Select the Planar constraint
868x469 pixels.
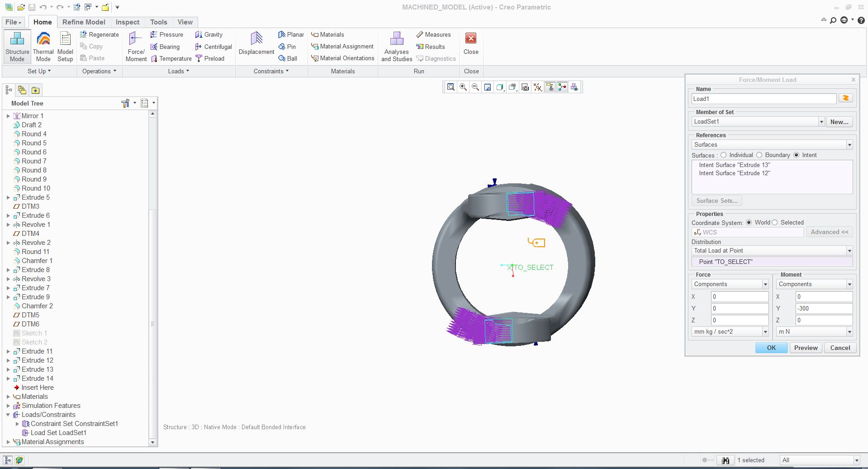click(291, 34)
